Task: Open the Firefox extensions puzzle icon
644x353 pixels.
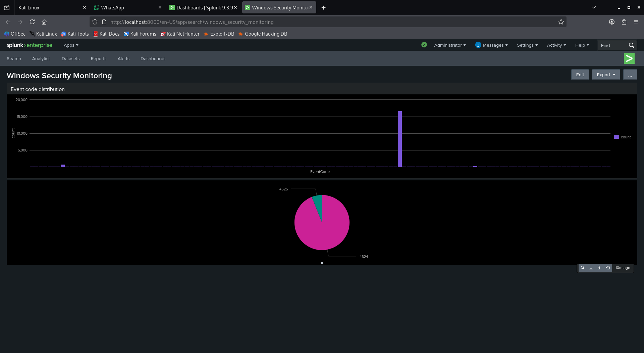Action: pos(624,22)
